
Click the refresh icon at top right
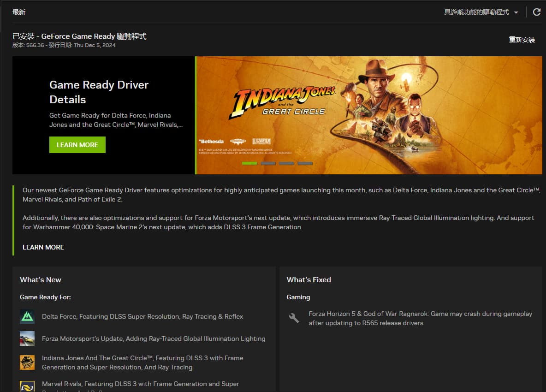click(x=536, y=12)
